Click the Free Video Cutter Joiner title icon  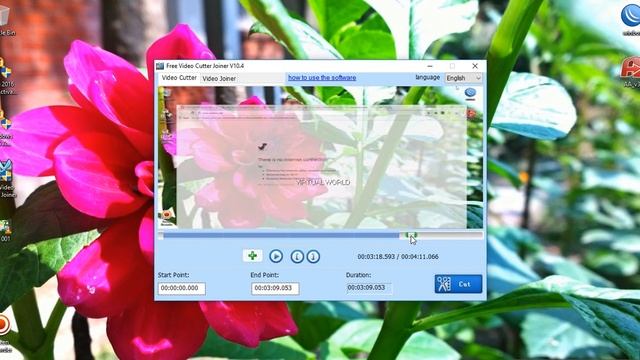160,66
